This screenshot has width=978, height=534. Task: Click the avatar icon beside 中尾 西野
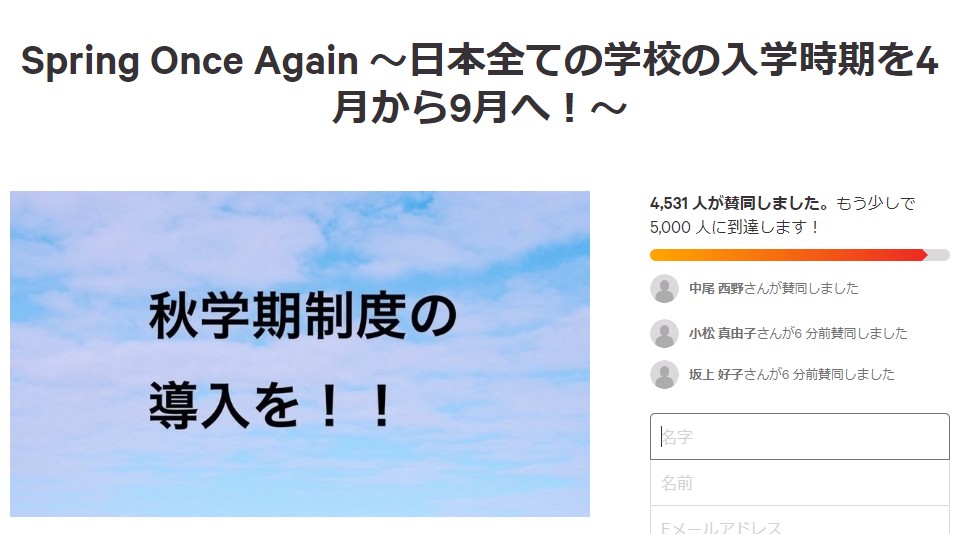click(664, 288)
